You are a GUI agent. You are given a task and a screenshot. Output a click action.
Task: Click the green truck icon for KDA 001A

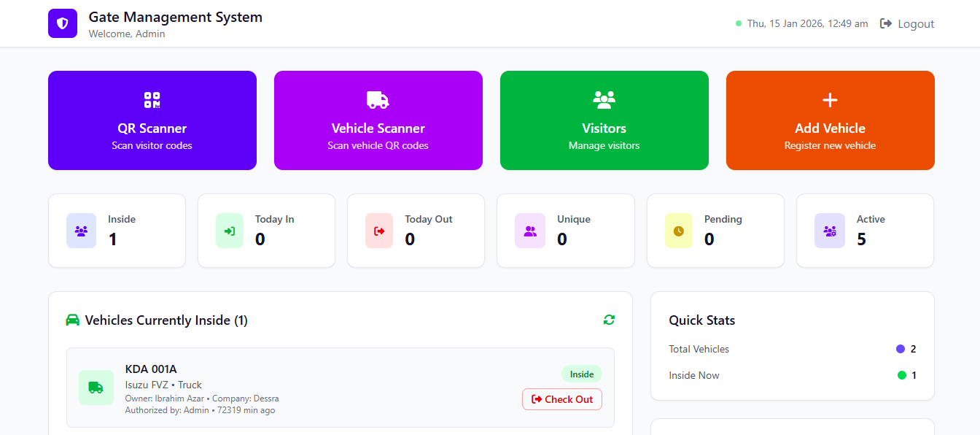[96, 388]
